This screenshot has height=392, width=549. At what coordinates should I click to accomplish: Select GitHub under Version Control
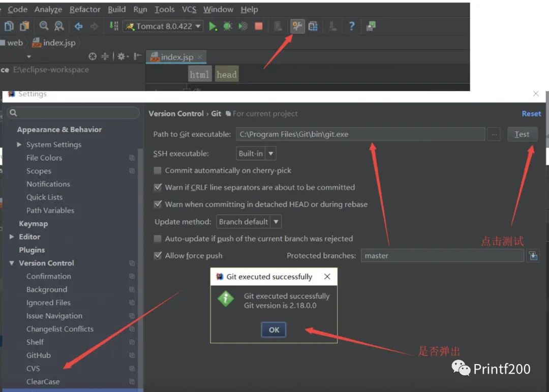39,355
